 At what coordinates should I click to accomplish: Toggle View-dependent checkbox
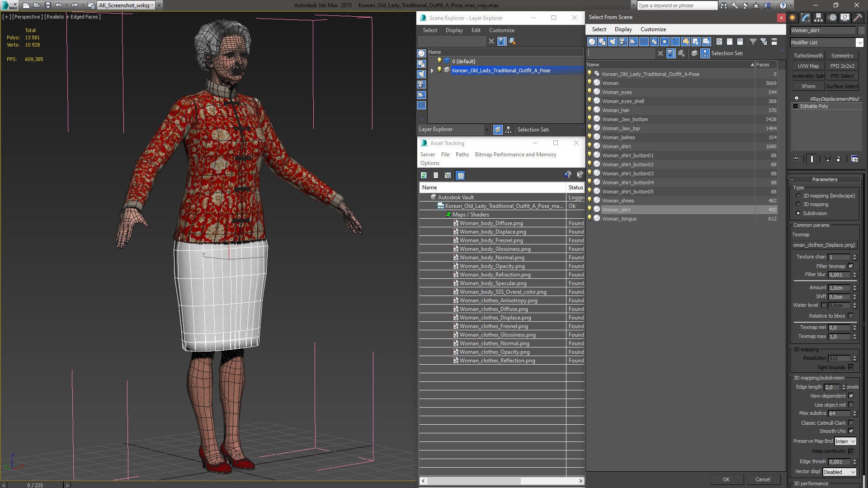point(850,396)
